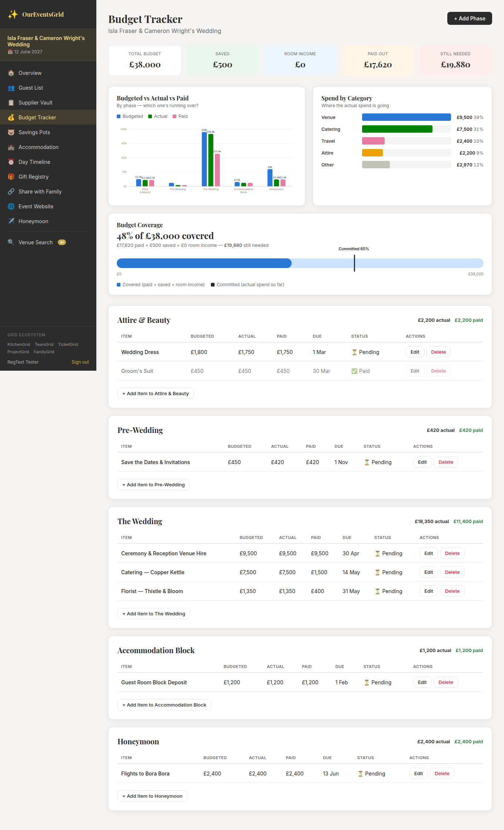Open the TeamGrid ecosystem link
The image size is (504, 830).
tap(44, 344)
